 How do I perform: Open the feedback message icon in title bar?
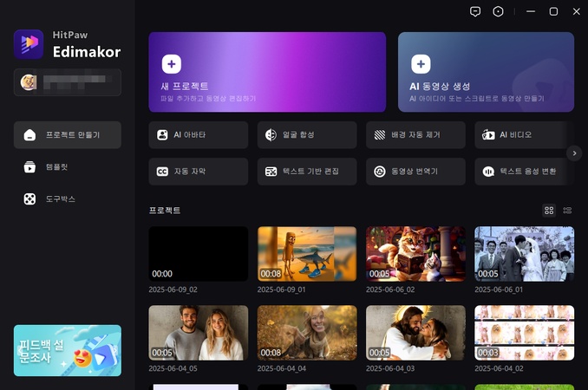[475, 11]
